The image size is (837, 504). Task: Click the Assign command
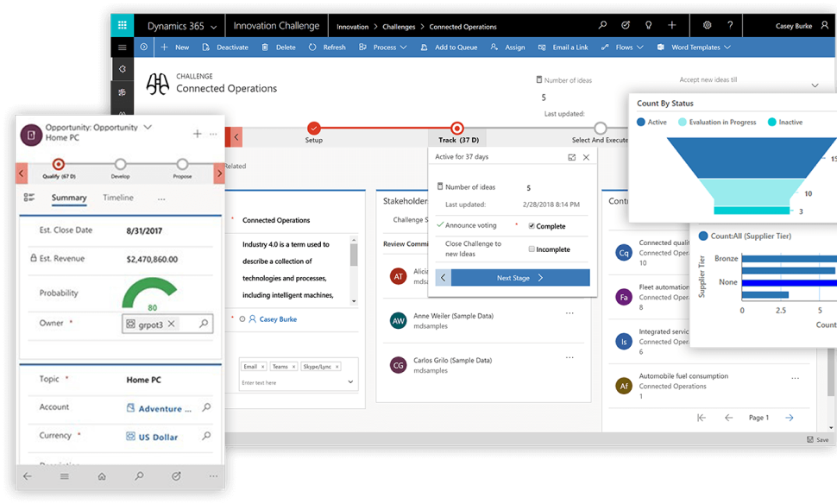click(x=507, y=47)
